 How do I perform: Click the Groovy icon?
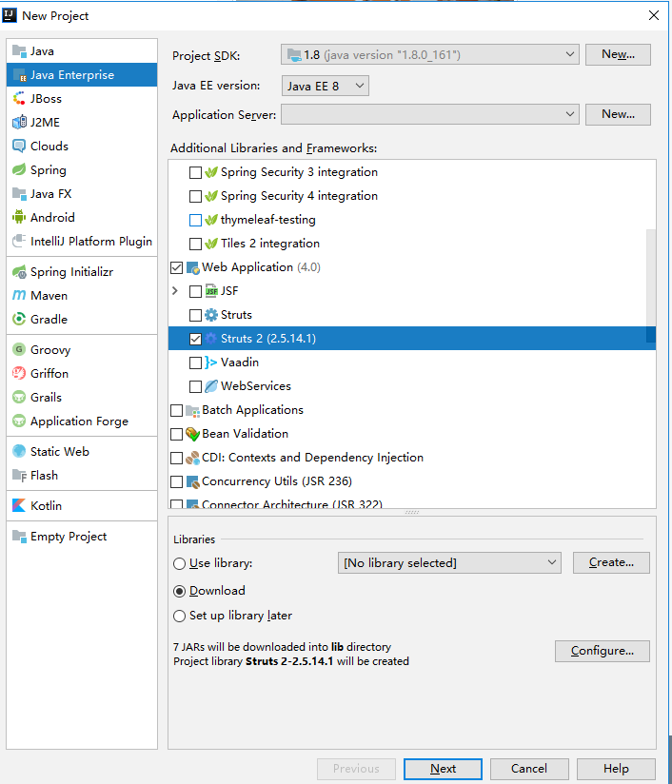(x=19, y=349)
